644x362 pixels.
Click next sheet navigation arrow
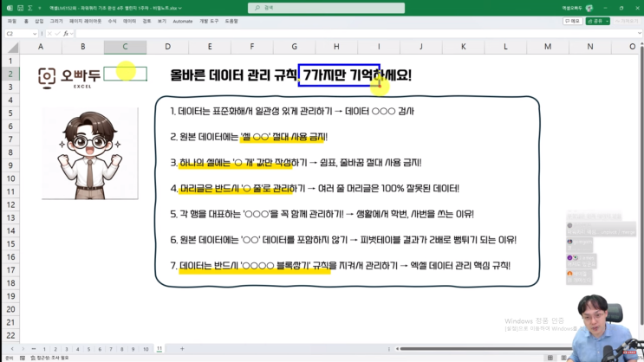[x=23, y=349]
